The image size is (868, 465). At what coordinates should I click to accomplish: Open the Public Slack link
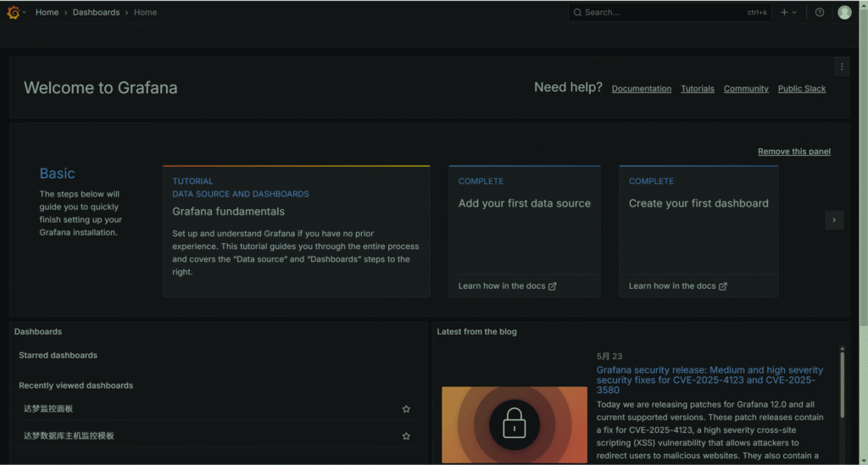coord(801,89)
